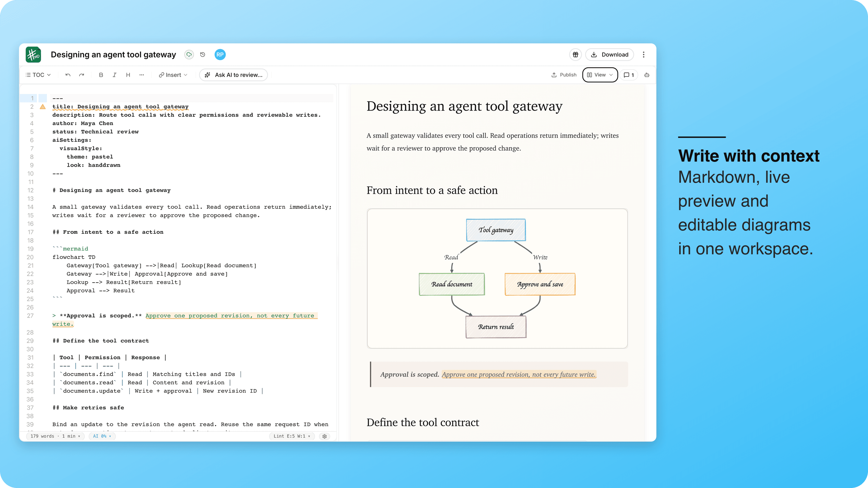Open the comments button showing 1

[x=629, y=75]
